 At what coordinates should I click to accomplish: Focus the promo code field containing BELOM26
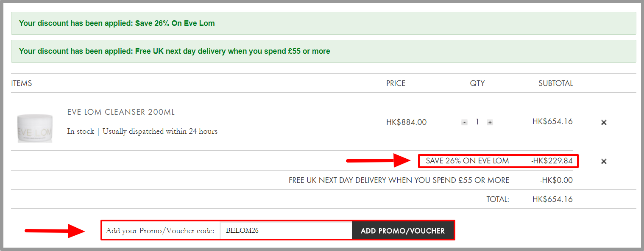coord(286,231)
